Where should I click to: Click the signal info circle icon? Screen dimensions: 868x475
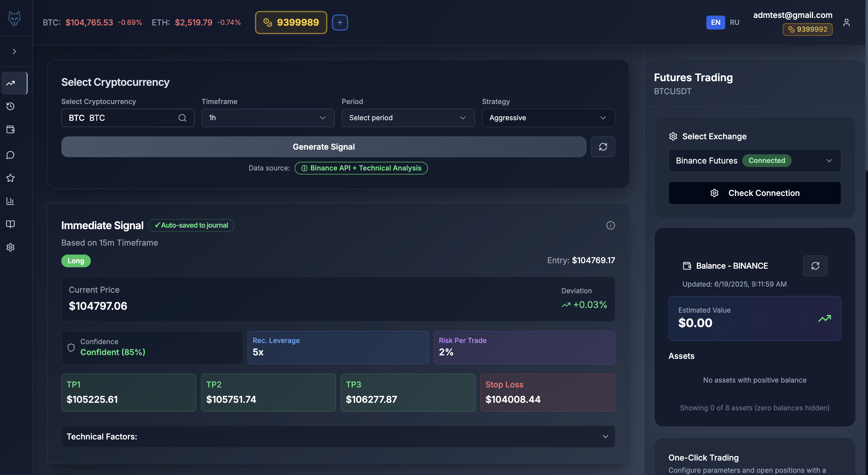[x=610, y=225]
